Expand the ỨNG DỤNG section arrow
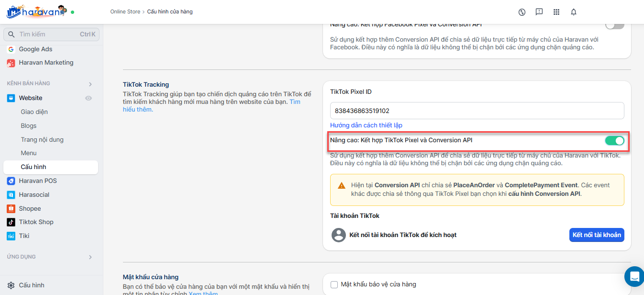The width and height of the screenshot is (644, 295). coord(90,257)
